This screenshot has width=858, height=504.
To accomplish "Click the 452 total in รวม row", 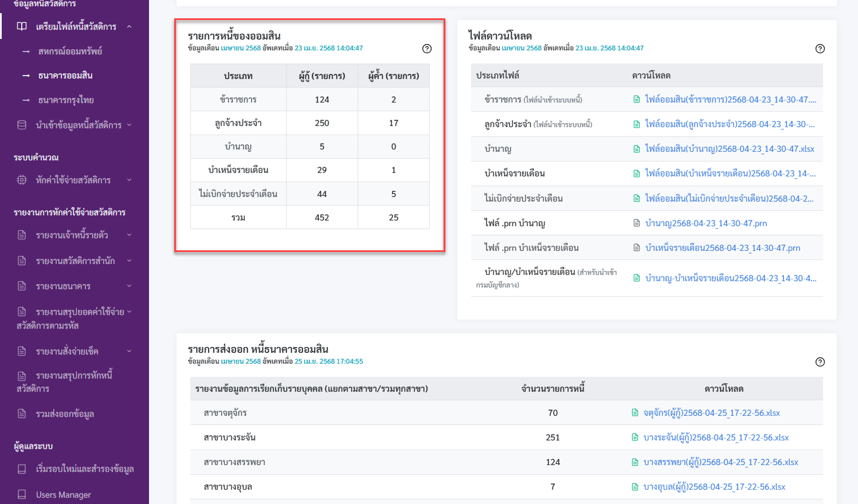I will click(322, 218).
